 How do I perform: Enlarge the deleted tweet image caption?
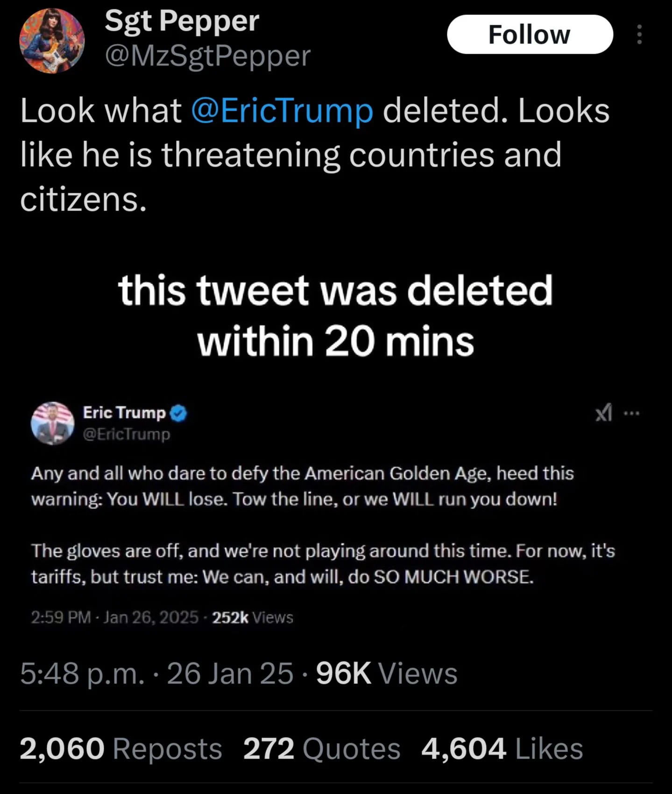pyautogui.click(x=336, y=315)
